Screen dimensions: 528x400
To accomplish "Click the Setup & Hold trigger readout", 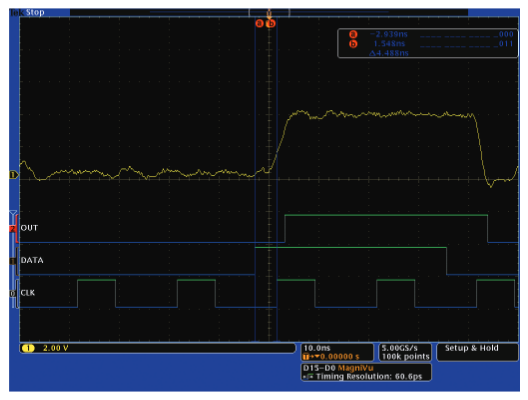I will [471, 348].
